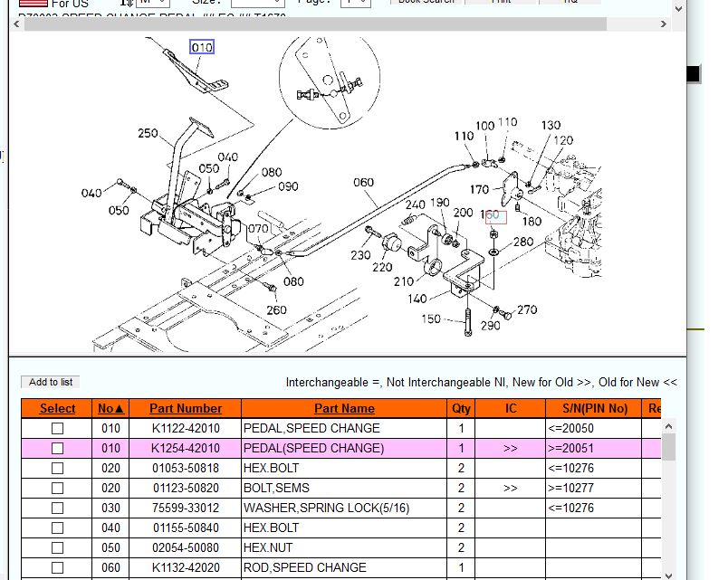Viewport: 728px width, 580px height.
Task: Sort by Part Name column header
Action: 344,408
